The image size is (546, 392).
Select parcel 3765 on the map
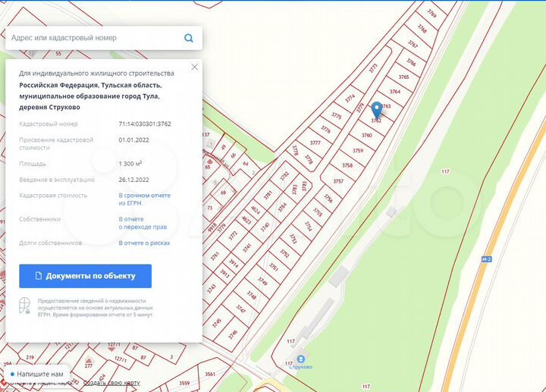(x=403, y=77)
